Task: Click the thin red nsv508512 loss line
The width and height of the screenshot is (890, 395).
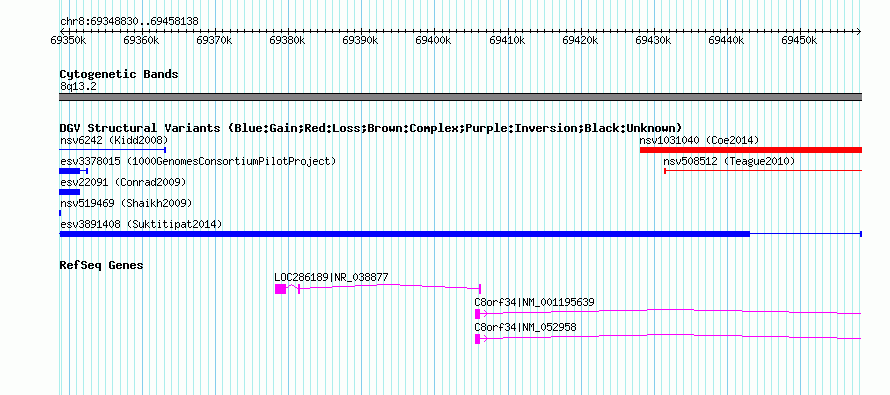Action: [x=763, y=170]
